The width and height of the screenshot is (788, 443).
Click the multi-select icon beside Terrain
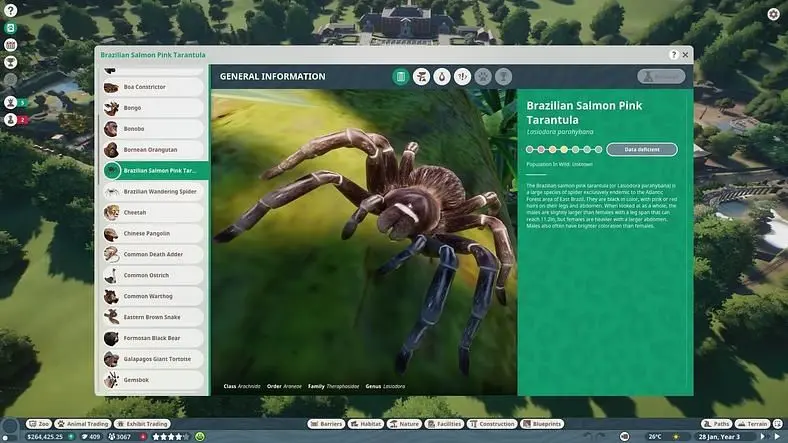tap(778, 424)
